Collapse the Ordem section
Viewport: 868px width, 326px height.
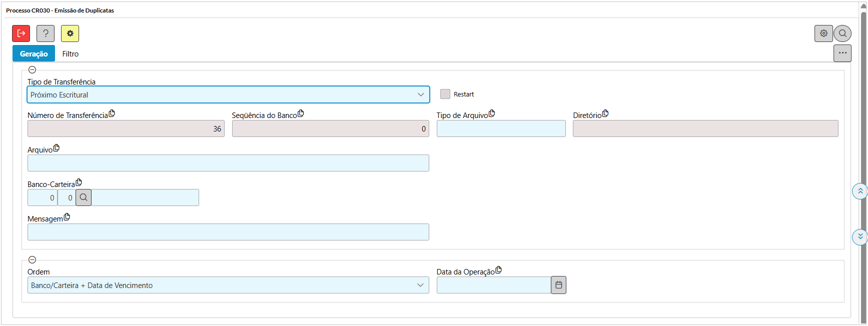point(32,260)
